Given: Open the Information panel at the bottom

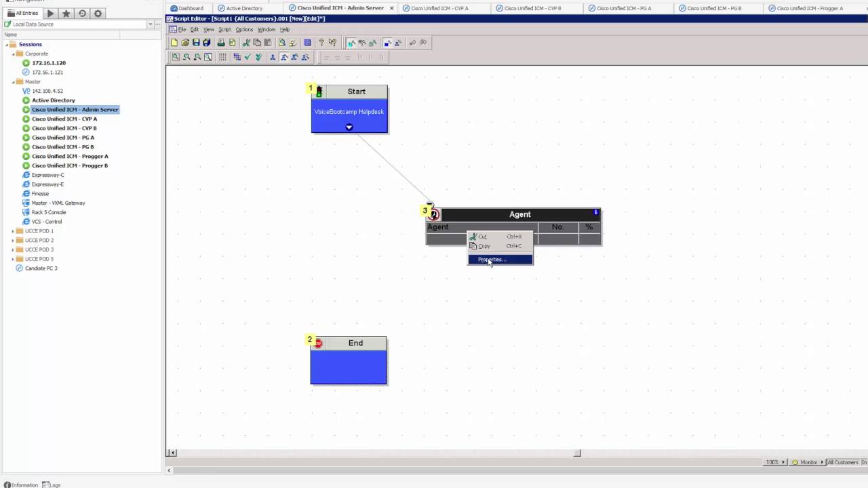Looking at the screenshot, I should click(21, 485).
